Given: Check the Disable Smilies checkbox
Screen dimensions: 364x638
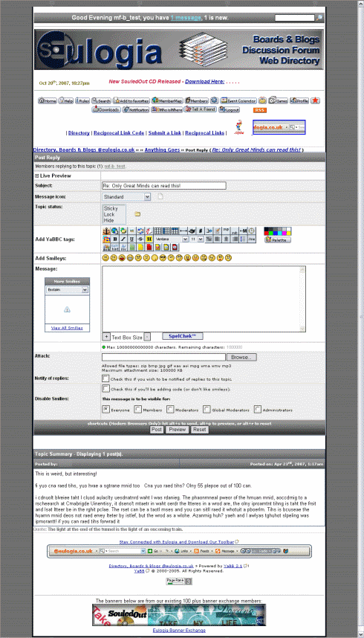Looking at the screenshot, I should click(105, 389).
